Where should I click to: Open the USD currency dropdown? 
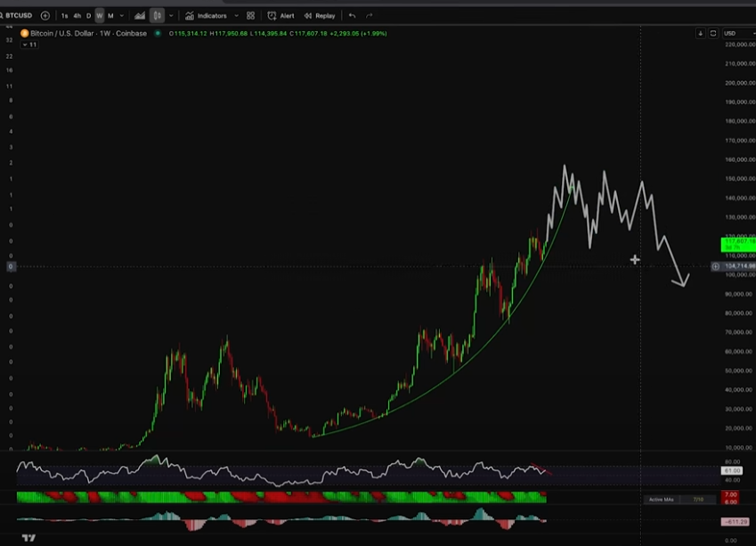pos(739,33)
